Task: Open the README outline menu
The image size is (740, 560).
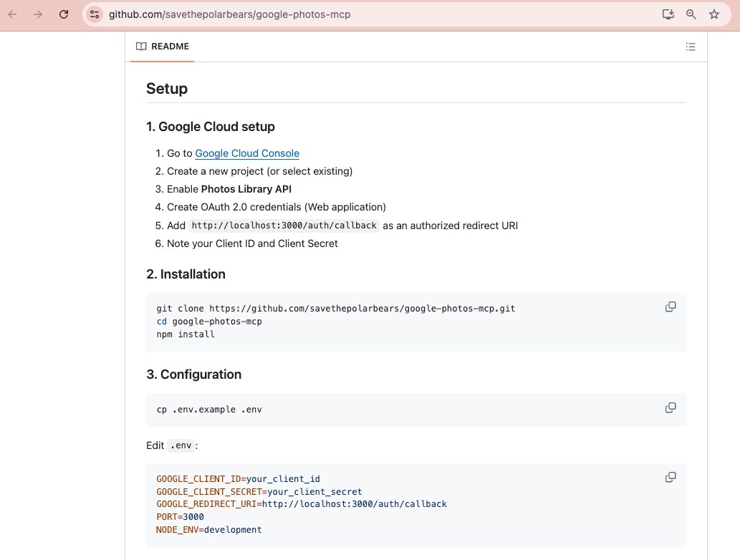Action: point(691,47)
